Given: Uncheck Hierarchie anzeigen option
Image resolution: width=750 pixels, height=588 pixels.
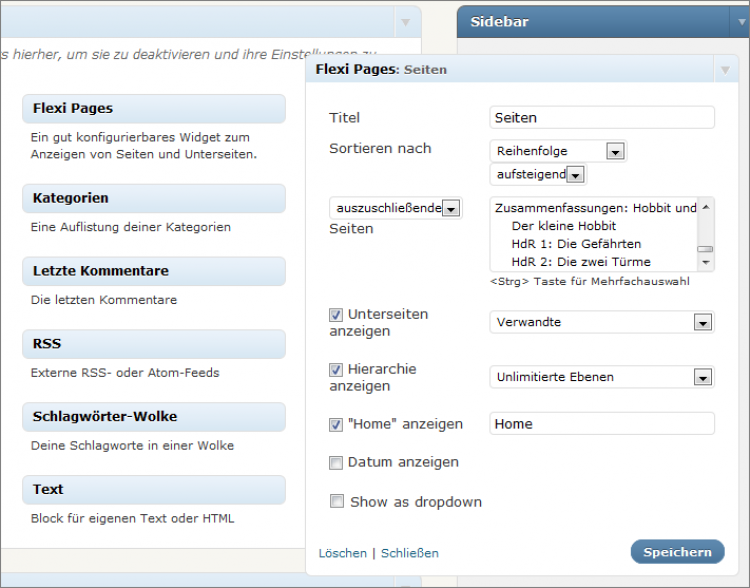Looking at the screenshot, I should pyautogui.click(x=336, y=370).
